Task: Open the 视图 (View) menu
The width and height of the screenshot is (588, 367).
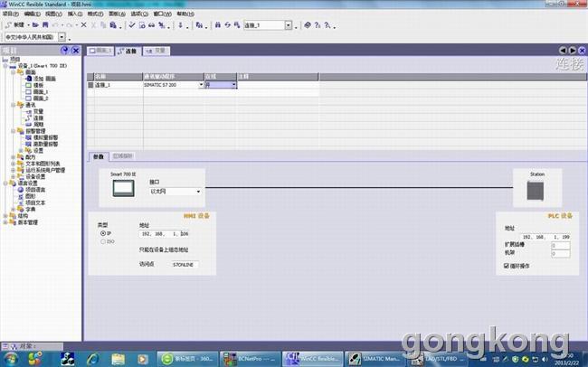Action: coord(53,14)
